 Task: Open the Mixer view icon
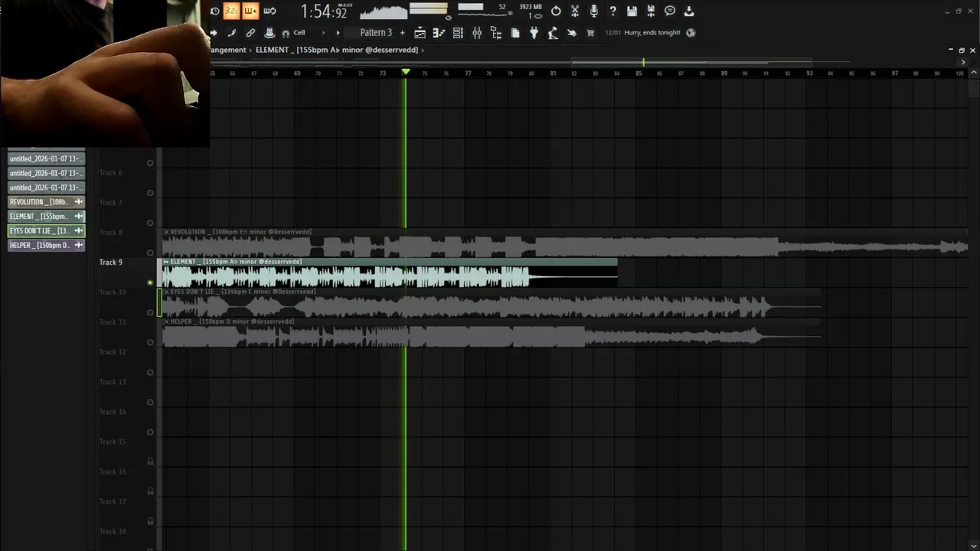pyautogui.click(x=477, y=33)
